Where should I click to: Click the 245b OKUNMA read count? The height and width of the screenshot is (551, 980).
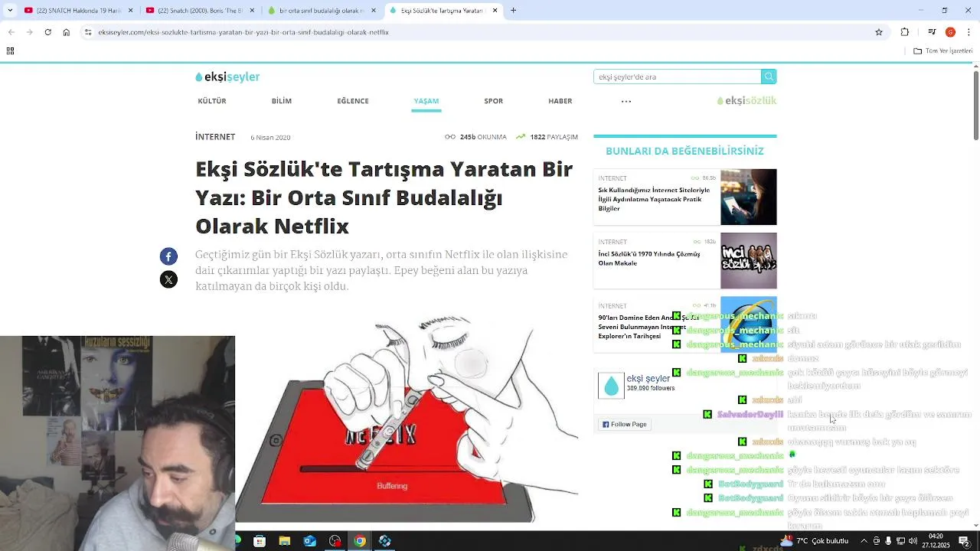476,137
